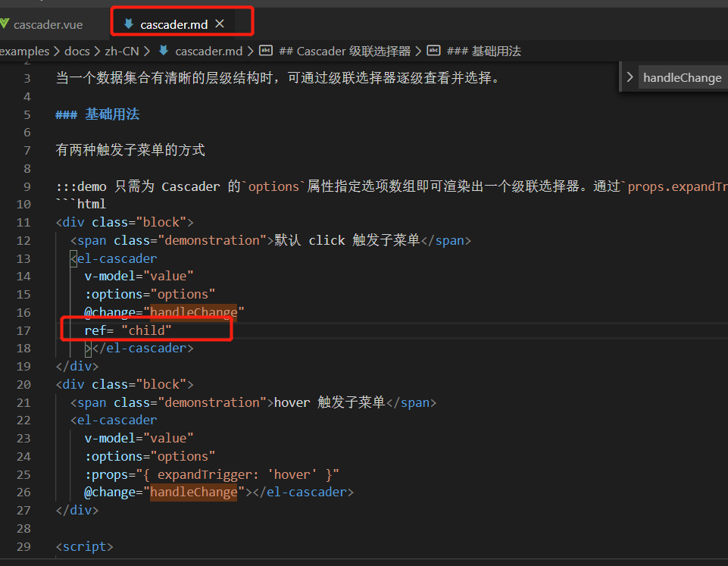Click line number 17 in the gutter

point(23,330)
